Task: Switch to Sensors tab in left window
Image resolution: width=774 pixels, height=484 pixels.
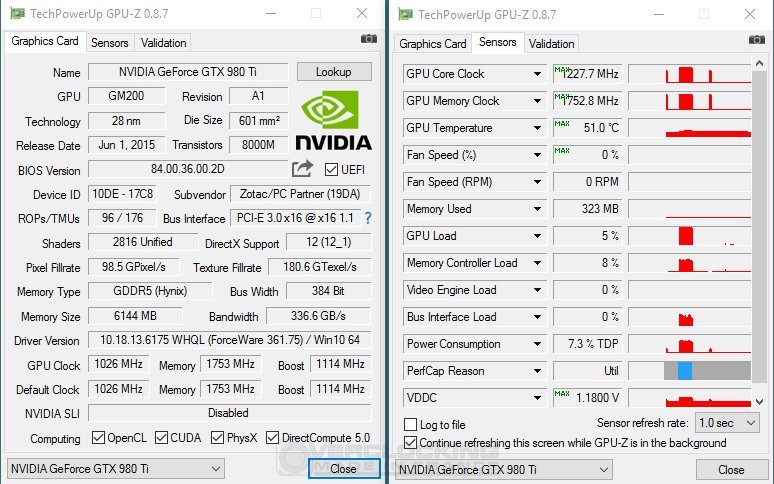Action: tap(110, 43)
